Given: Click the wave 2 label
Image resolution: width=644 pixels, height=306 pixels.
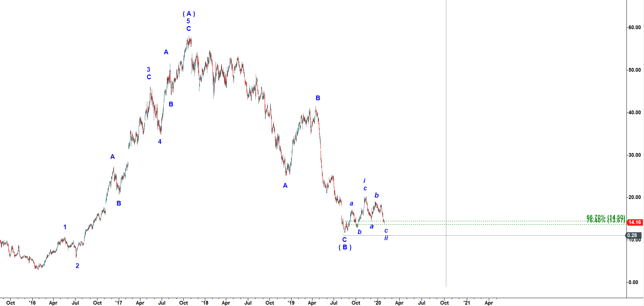Looking at the screenshot, I should pyautogui.click(x=77, y=266).
